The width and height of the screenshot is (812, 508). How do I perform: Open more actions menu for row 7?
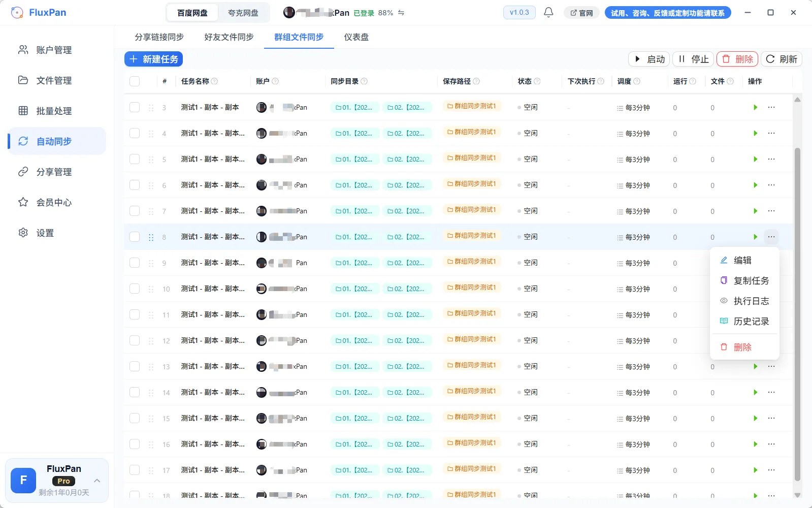[x=771, y=211]
